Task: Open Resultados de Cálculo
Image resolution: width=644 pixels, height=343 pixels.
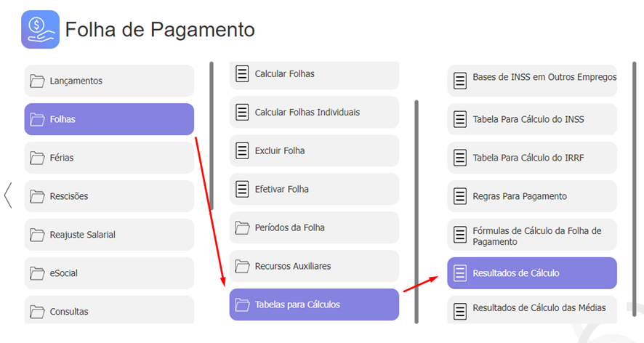Action: point(532,273)
